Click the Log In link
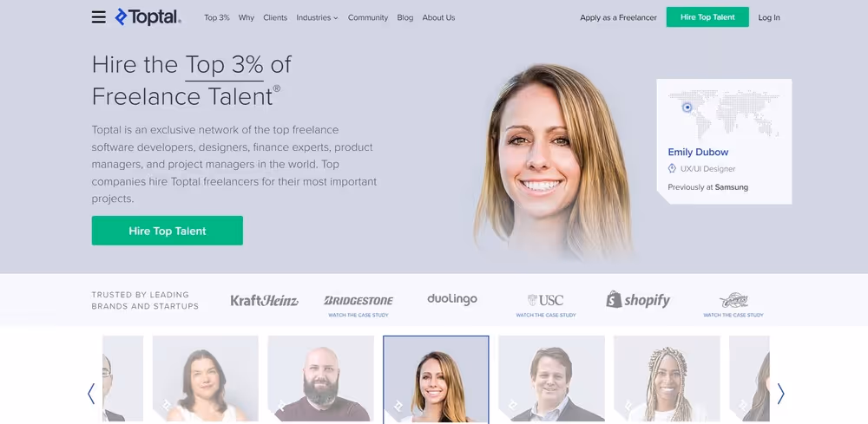Screen dimensions: 868x424 (x=769, y=17)
